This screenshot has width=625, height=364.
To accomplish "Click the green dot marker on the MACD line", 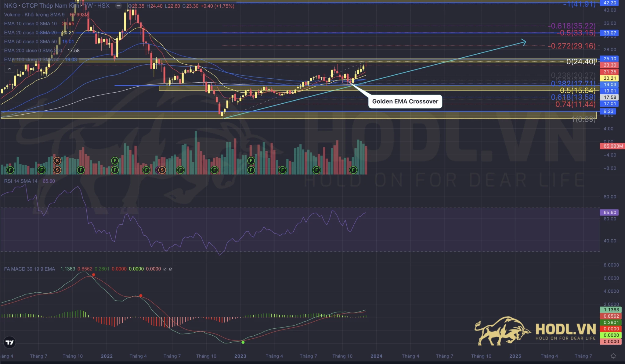I will pos(243,342).
